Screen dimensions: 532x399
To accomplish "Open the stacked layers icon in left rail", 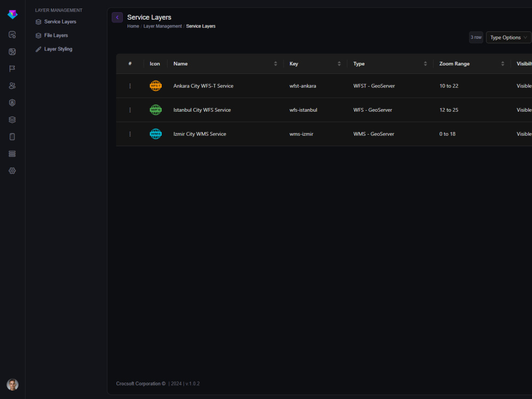I will [x=12, y=119].
